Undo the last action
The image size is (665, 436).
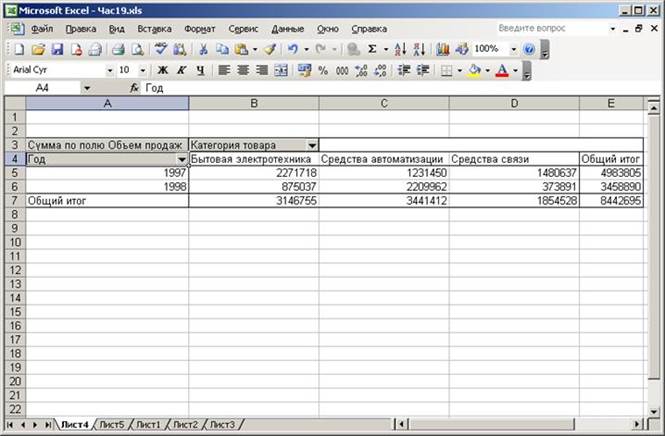(x=293, y=49)
